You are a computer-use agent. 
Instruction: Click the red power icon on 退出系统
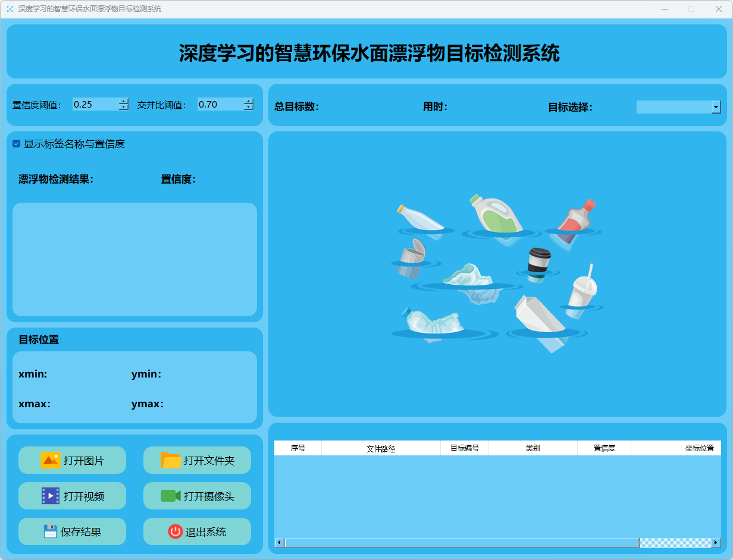pyautogui.click(x=175, y=531)
